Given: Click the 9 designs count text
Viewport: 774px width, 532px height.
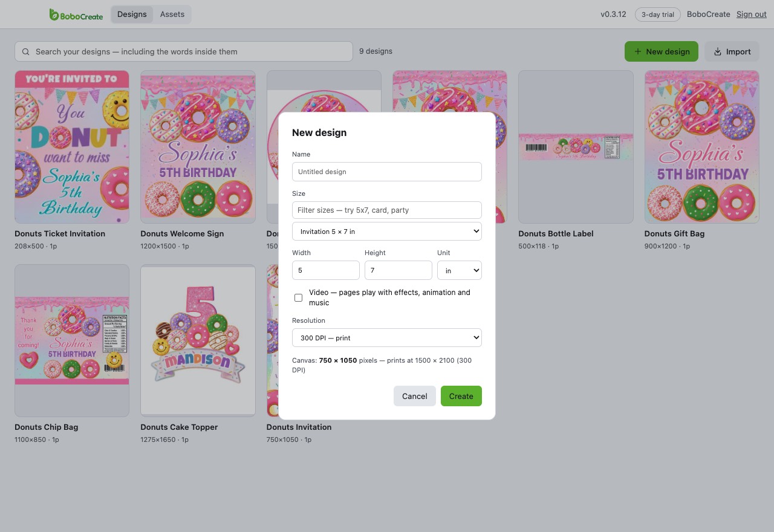Looking at the screenshot, I should (376, 51).
